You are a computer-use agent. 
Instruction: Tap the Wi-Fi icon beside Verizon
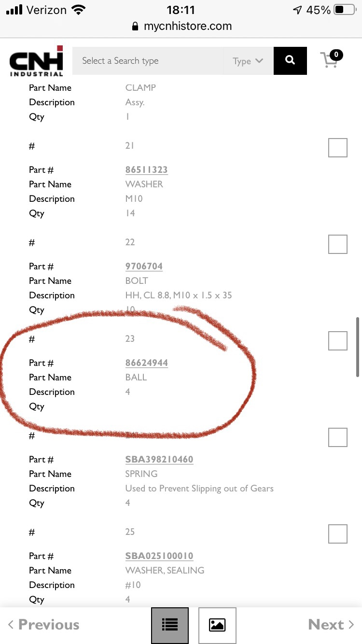point(78,10)
